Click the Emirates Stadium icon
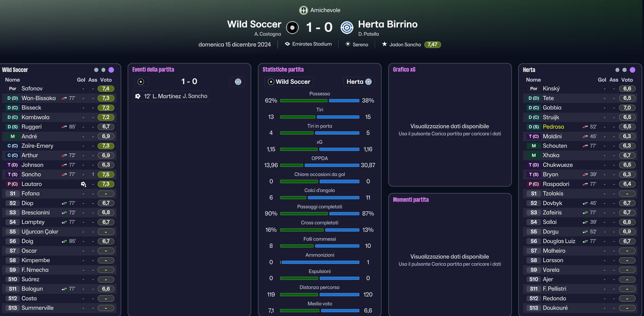Screen dimensions: 644x316 pyautogui.click(x=287, y=44)
